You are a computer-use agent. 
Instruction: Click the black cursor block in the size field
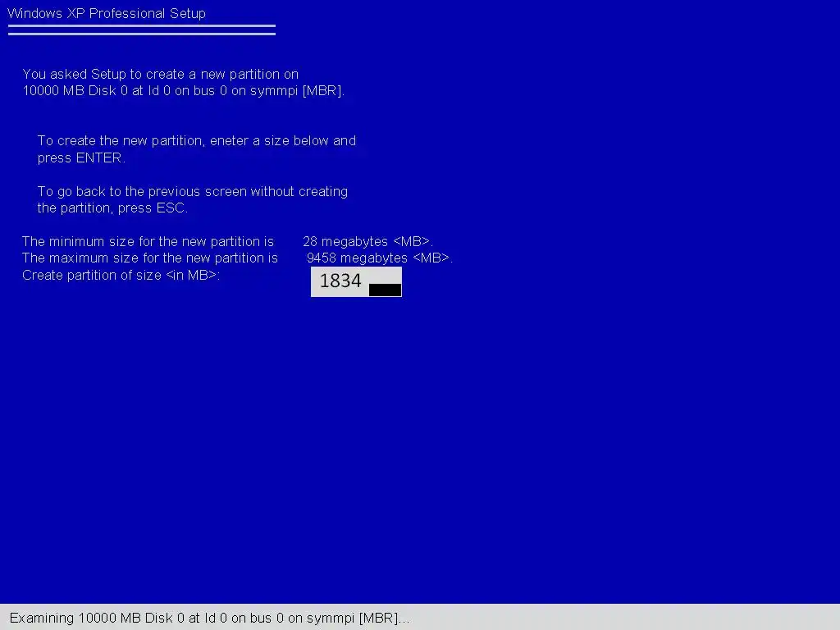point(386,290)
